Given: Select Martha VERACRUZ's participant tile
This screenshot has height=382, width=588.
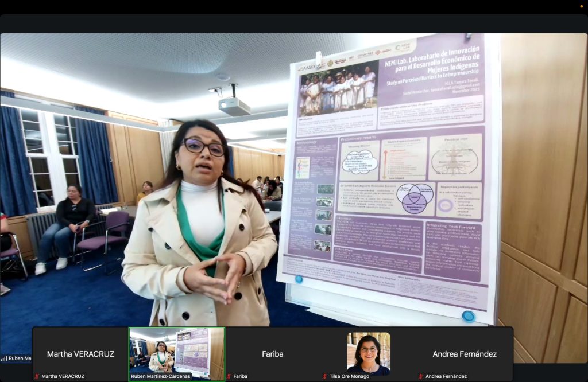Looking at the screenshot, I should pos(80,350).
